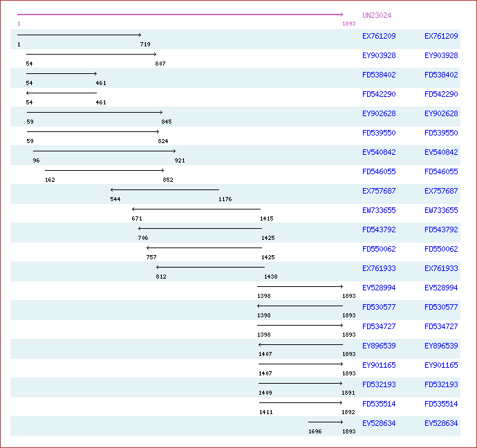Click the alignment arrow from 96 to 921
The width and height of the screenshot is (477, 448).
pyautogui.click(x=104, y=151)
